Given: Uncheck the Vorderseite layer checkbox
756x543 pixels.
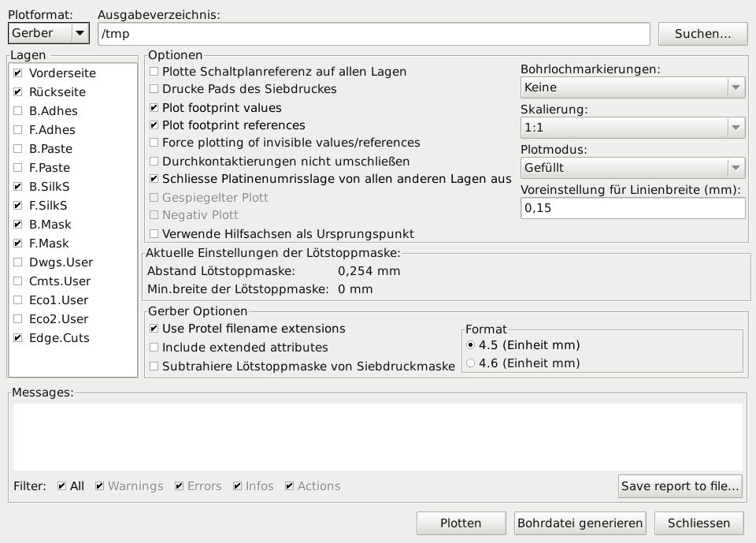Looking at the screenshot, I should (18, 73).
